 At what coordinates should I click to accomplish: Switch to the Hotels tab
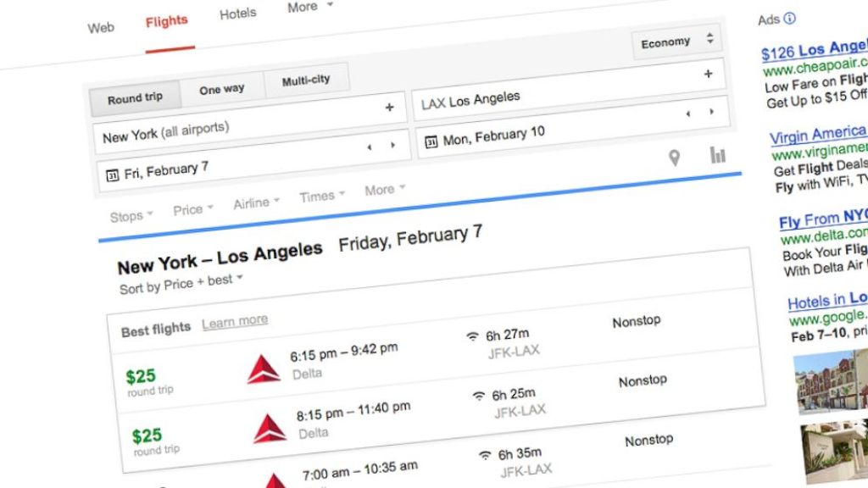pos(238,13)
